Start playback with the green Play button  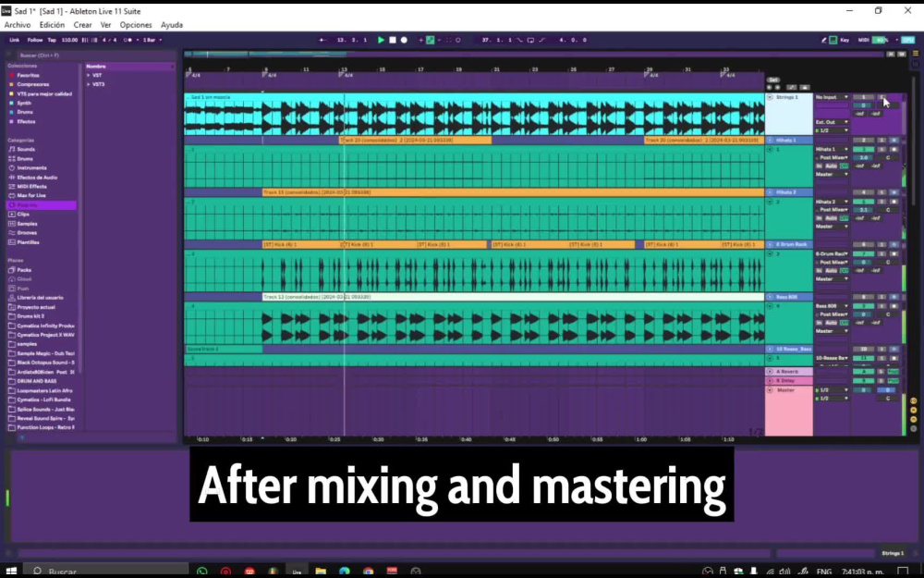(381, 40)
